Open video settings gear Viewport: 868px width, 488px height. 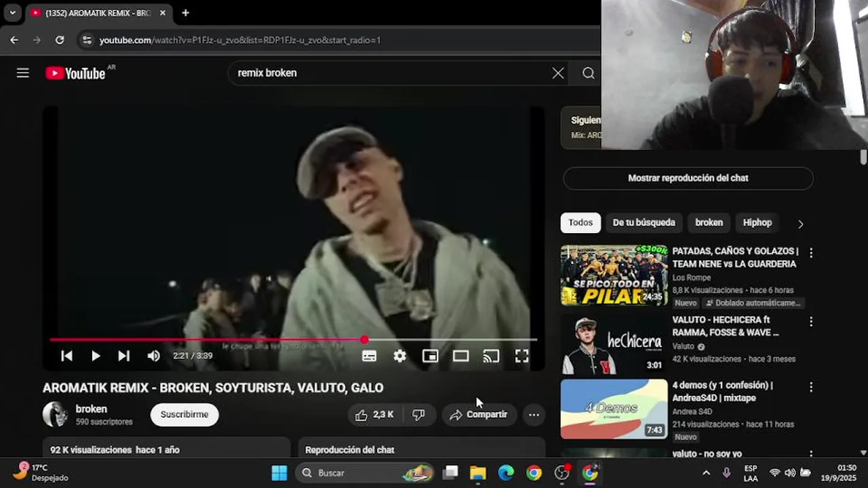tap(400, 356)
